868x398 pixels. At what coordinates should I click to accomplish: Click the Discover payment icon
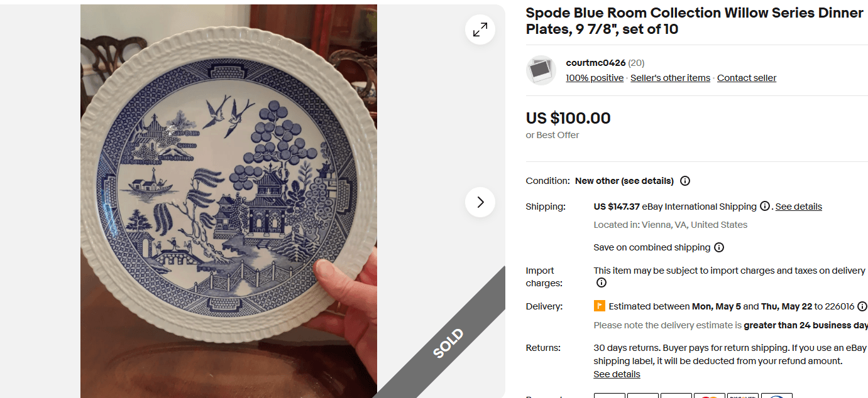743,395
